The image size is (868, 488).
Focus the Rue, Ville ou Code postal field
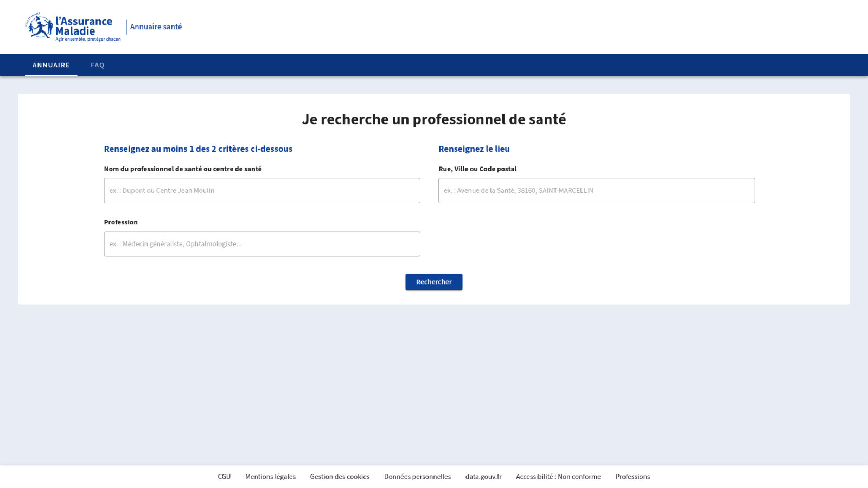pos(596,191)
